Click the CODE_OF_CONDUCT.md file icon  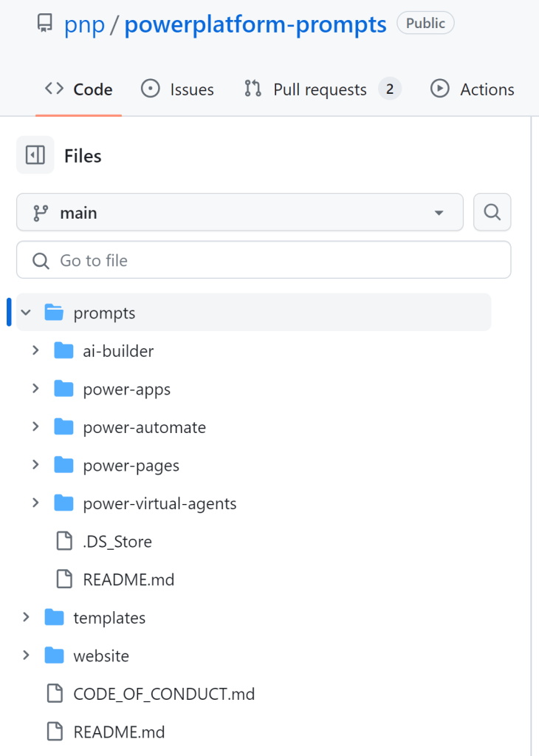point(55,694)
